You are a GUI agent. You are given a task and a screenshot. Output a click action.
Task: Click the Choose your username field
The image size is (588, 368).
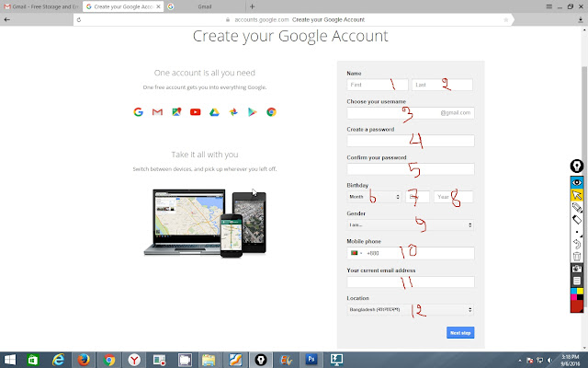411,112
